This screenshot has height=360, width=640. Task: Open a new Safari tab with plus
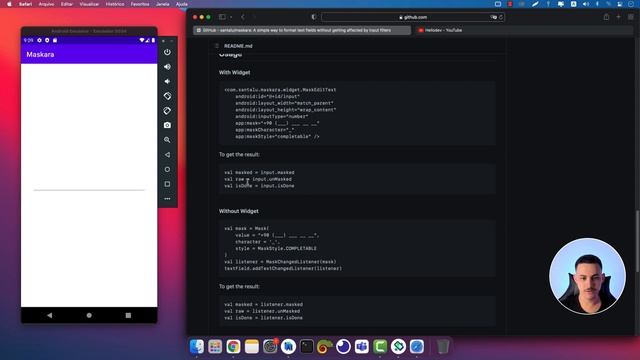(x=619, y=17)
